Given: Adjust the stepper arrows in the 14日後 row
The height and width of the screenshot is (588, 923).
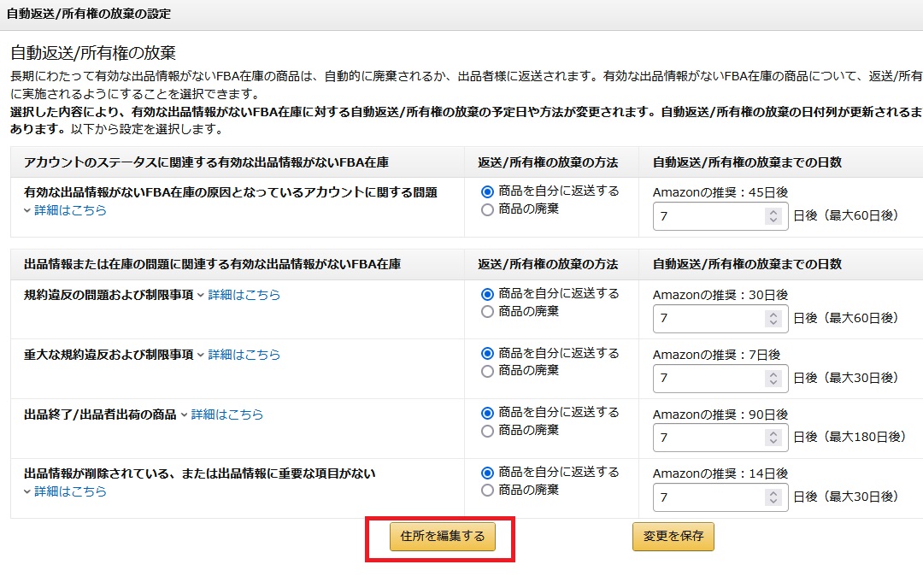Looking at the screenshot, I should (773, 497).
